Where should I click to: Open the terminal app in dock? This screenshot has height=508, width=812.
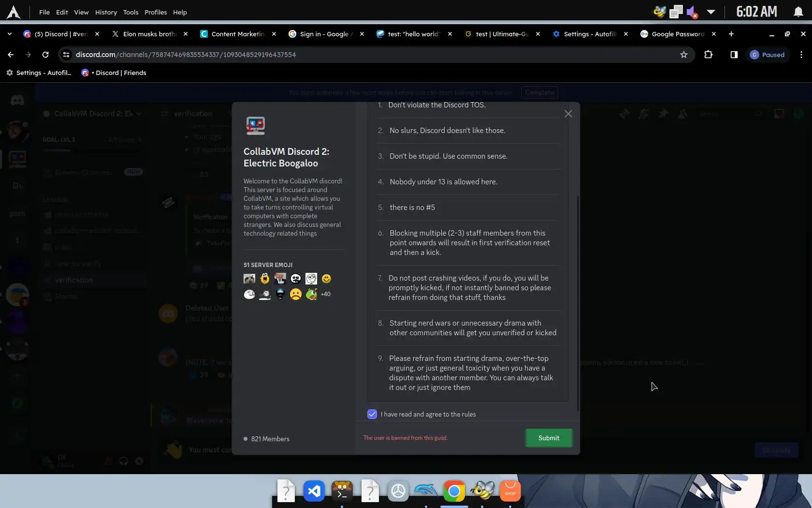(342, 492)
